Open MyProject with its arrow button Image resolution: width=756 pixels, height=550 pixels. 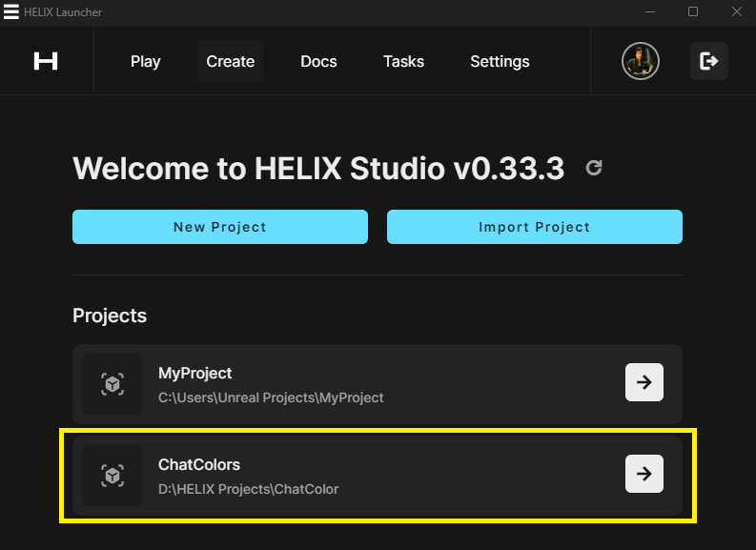(644, 382)
